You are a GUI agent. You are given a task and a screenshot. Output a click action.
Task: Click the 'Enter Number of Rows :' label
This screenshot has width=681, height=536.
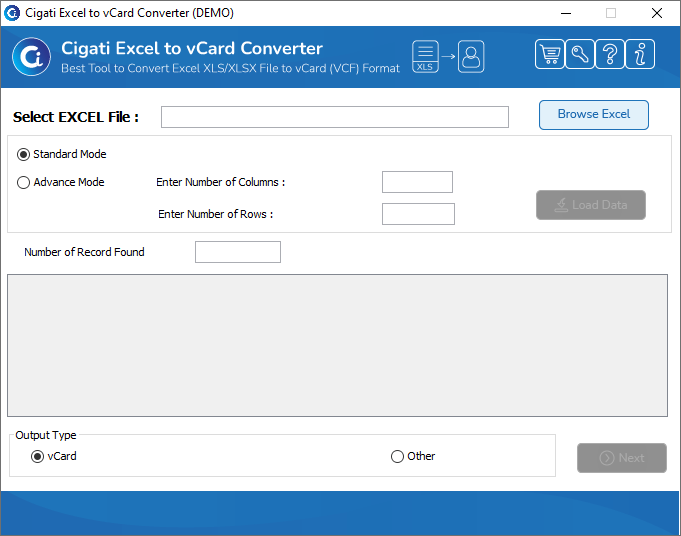pyautogui.click(x=215, y=214)
